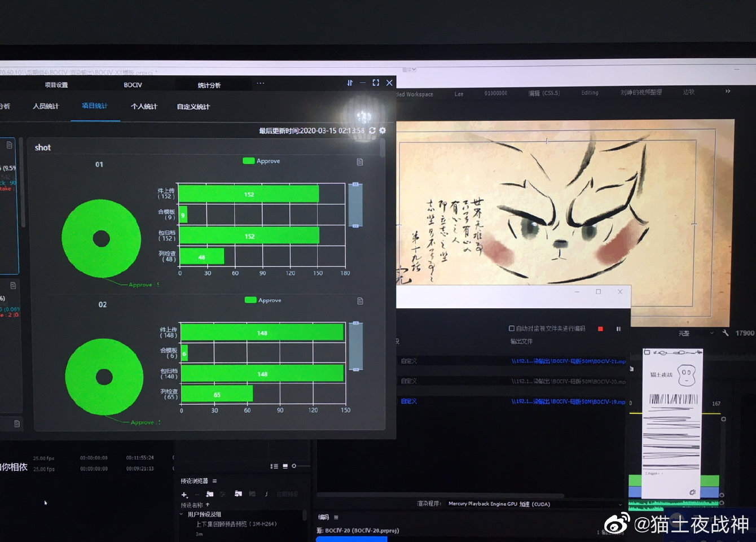Click the Approve legend swatch for chart 02
This screenshot has width=756, height=542.
[x=250, y=300]
